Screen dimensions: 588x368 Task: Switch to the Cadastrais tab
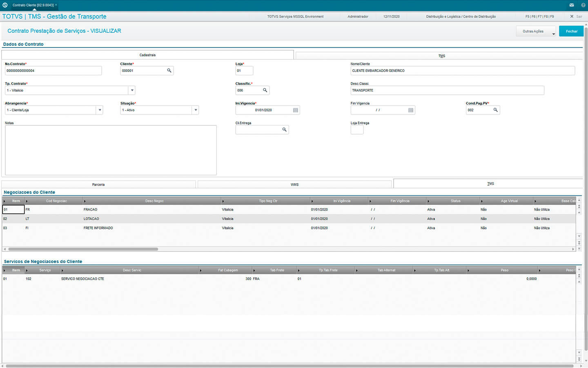tap(147, 55)
